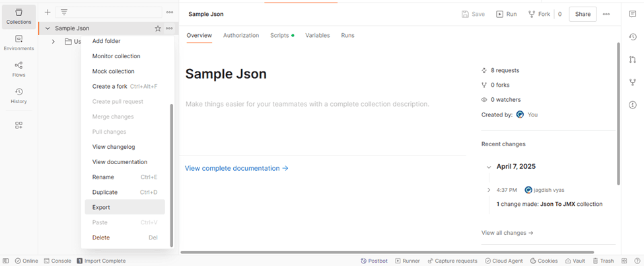Open View all changes link
644x266 pixels.
tap(507, 233)
